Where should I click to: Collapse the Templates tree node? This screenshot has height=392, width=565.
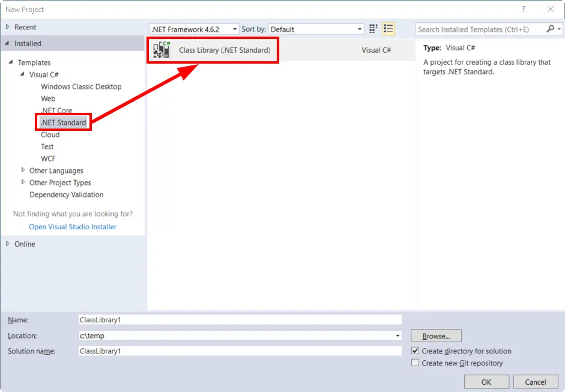tap(11, 62)
